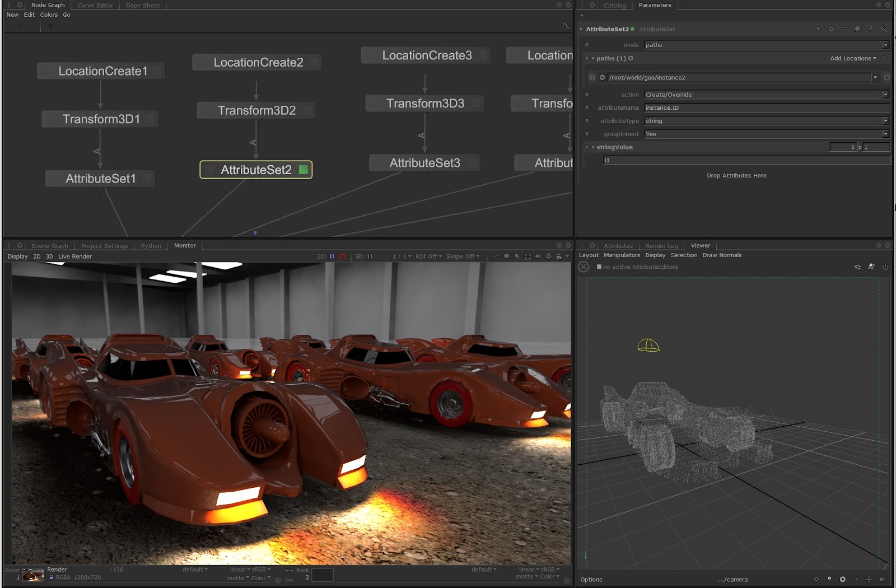Toggle the 3D pause rendering button
Screen dimensions: 896x588
370,256
